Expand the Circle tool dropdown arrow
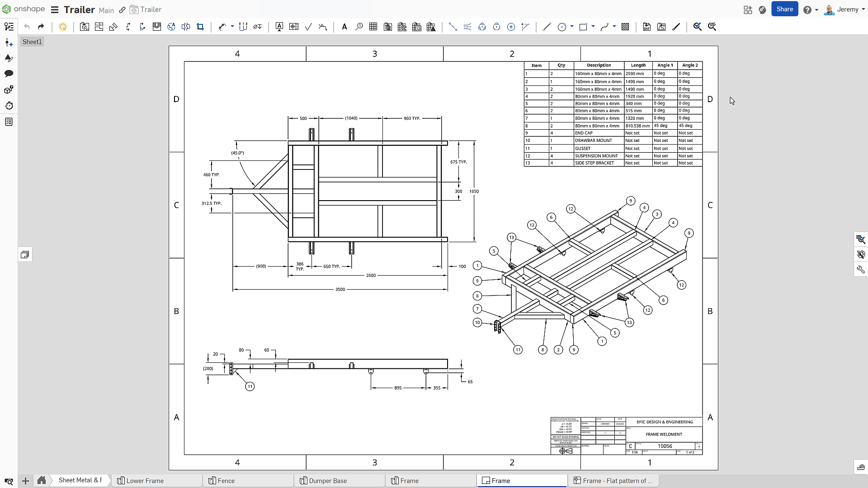This screenshot has height=488, width=868. (x=572, y=27)
